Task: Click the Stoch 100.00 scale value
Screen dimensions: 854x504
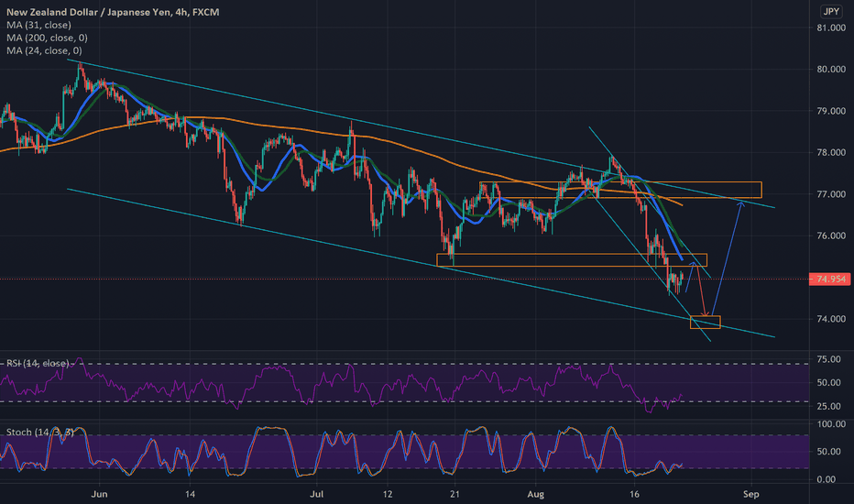Action: 831,424
